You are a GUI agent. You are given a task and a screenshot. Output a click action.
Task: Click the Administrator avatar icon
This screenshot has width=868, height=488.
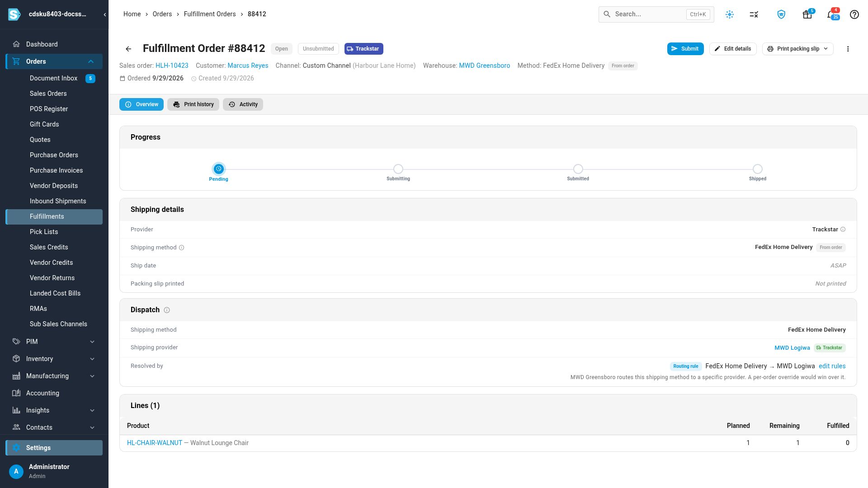[16, 471]
